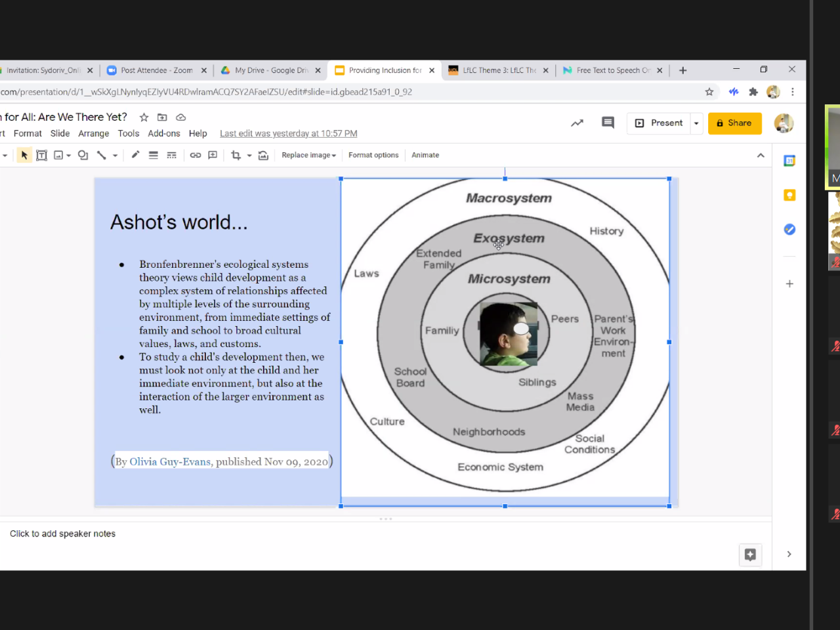The width and height of the screenshot is (840, 630).
Task: Open the Arrange menu
Action: (94, 133)
